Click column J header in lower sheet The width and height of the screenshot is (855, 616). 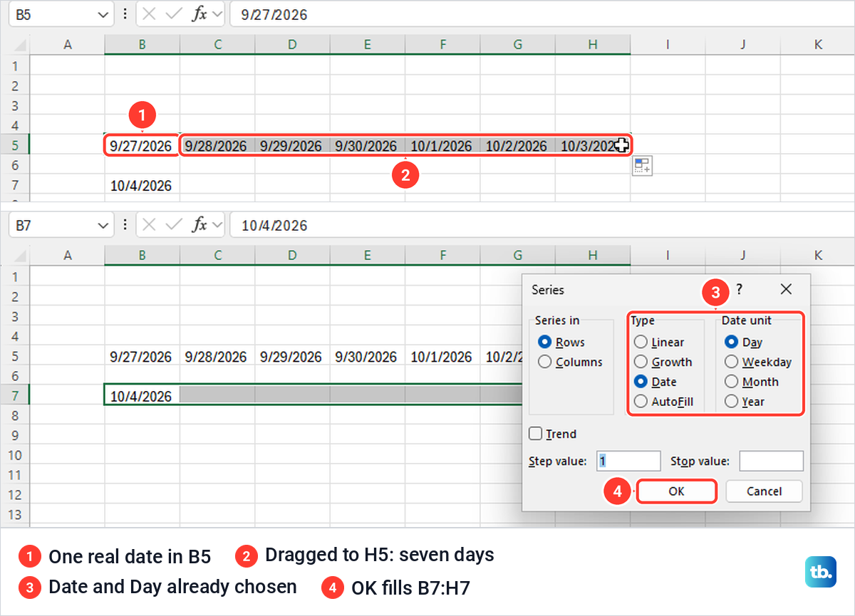[743, 255]
